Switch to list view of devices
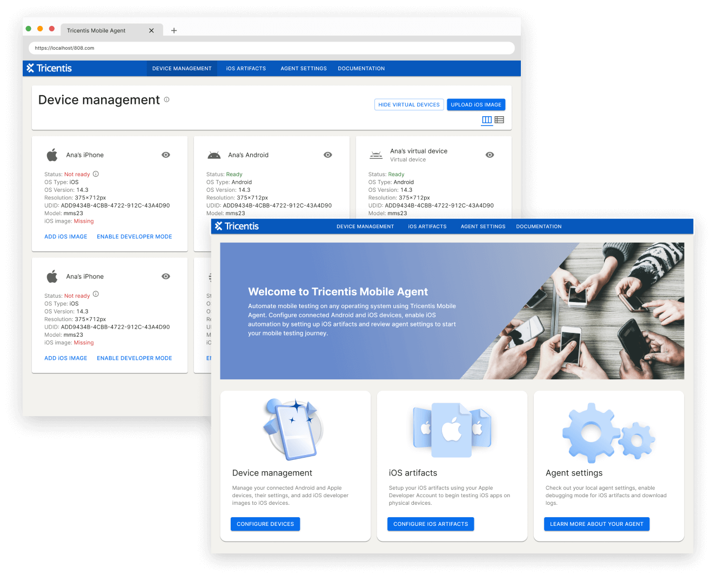The height and width of the screenshot is (588, 724). coord(499,119)
